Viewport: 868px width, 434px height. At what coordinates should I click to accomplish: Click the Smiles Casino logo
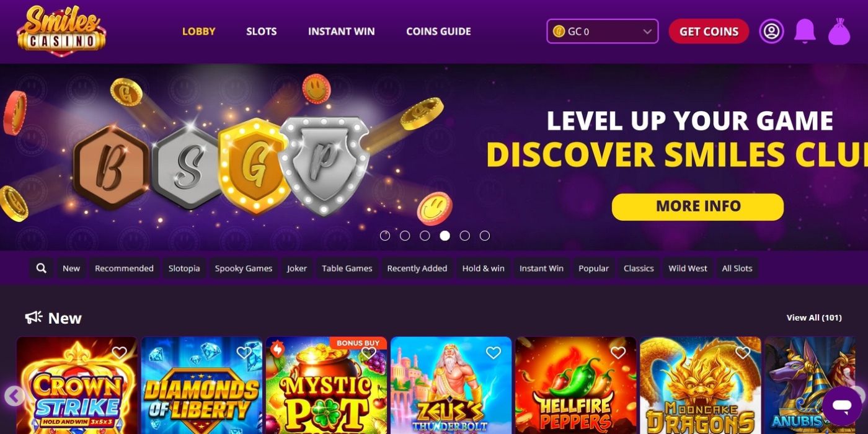click(x=61, y=31)
